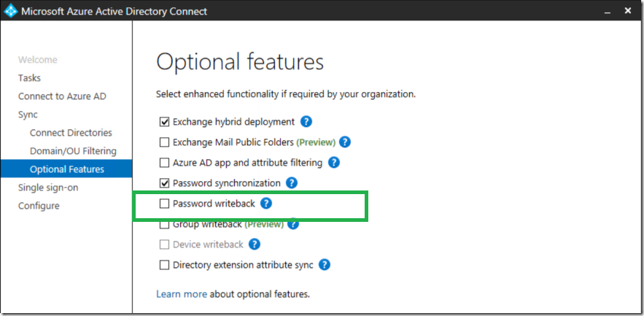This screenshot has width=644, height=316.
Task: Enable Exchange Mail Public Folders checkbox
Action: pos(164,142)
